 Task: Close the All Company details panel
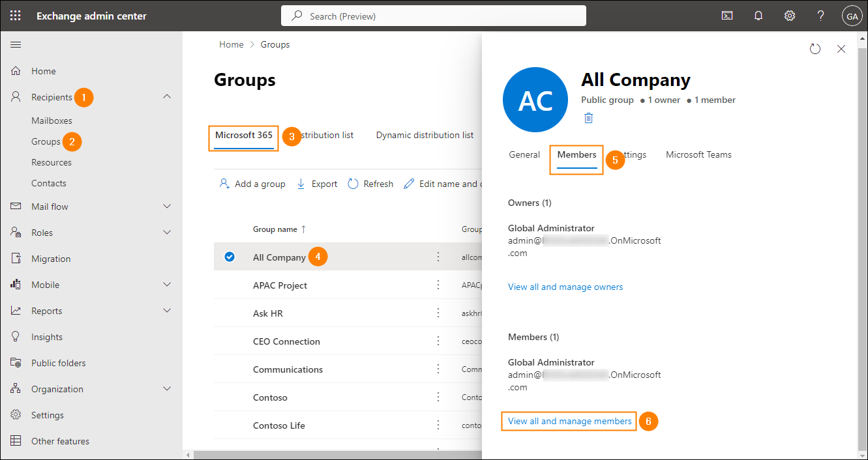pos(841,49)
